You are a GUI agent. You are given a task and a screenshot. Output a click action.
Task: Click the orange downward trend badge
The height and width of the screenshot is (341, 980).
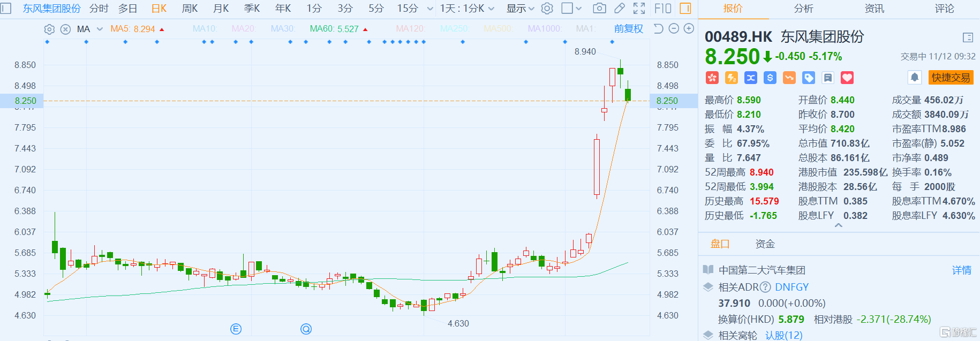click(x=789, y=78)
